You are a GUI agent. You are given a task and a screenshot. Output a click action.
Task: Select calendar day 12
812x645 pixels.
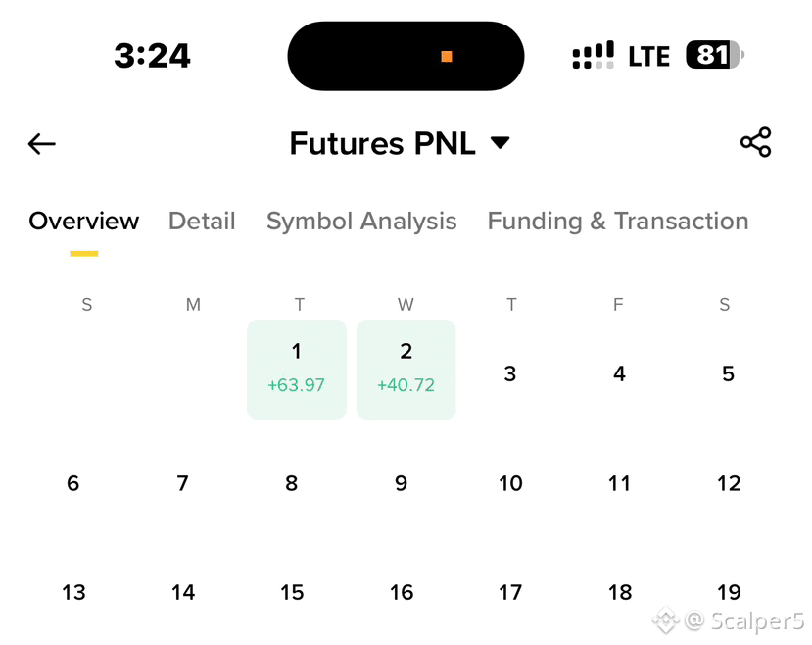729,483
